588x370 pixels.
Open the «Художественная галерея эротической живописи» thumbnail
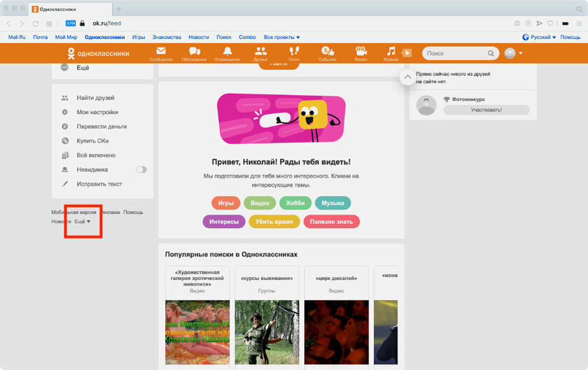coord(197,332)
